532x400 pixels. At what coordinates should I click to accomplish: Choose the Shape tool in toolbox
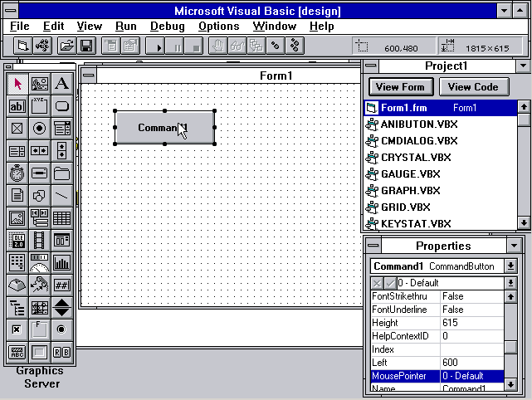point(39,195)
